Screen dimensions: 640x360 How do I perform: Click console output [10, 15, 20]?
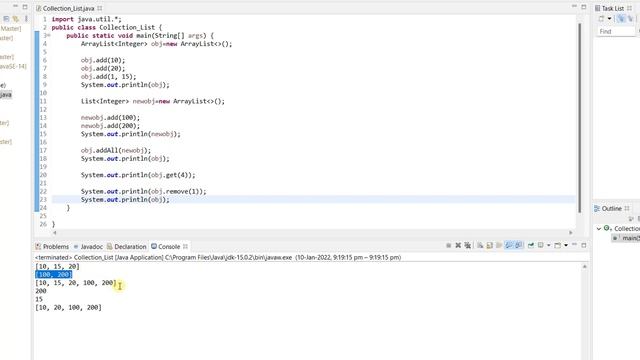pyautogui.click(x=57, y=266)
